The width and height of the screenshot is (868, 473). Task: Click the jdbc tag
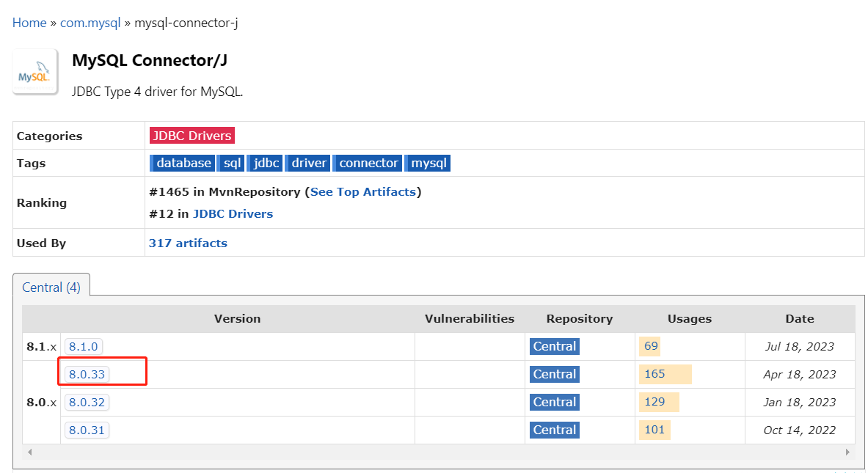[265, 164]
